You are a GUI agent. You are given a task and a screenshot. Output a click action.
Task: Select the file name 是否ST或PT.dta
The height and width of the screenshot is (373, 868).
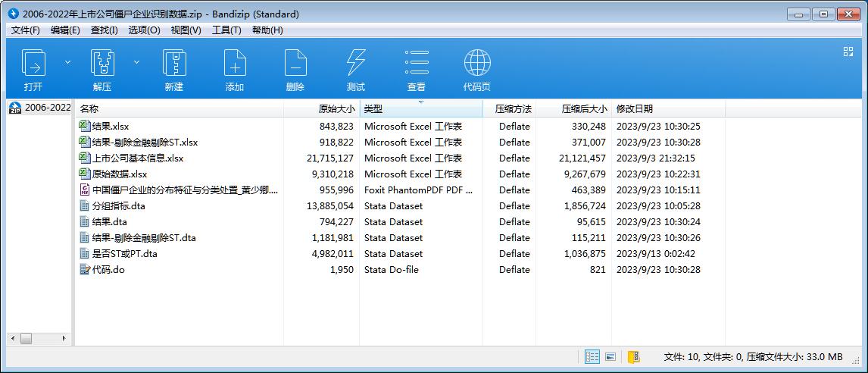coord(125,254)
